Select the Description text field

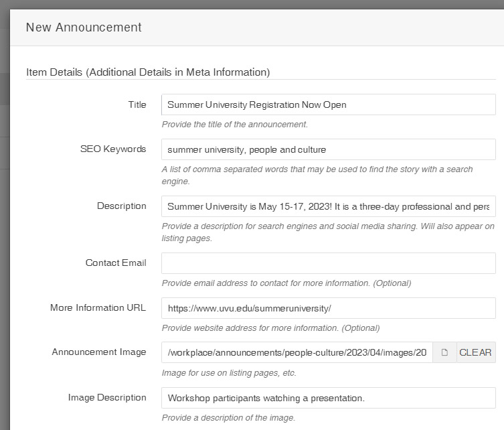329,206
